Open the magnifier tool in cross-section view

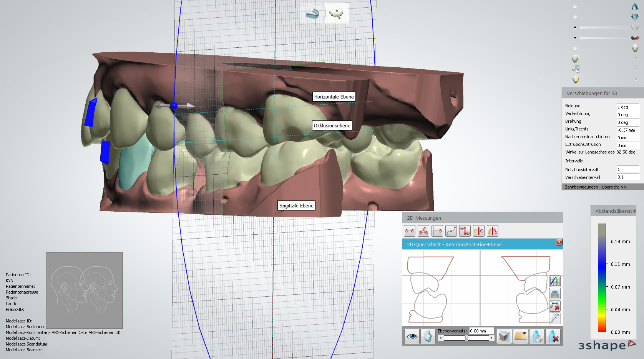pos(554,318)
